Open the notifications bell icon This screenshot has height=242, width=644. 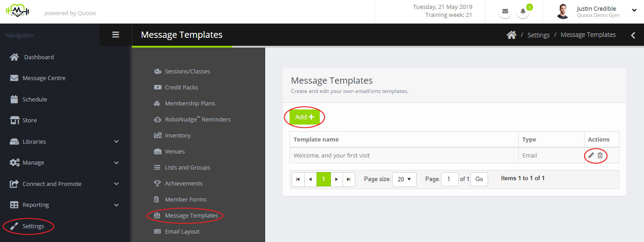click(x=523, y=12)
